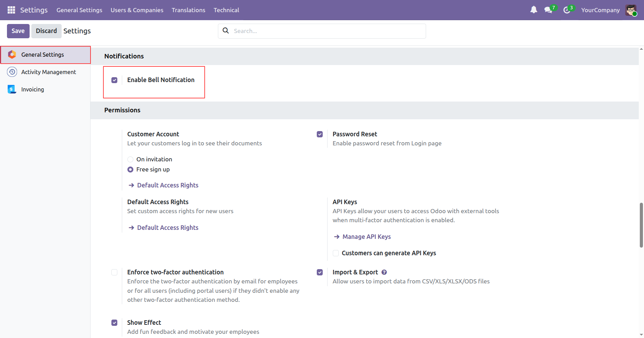
Task: Click the Permissions section header
Action: (122, 110)
